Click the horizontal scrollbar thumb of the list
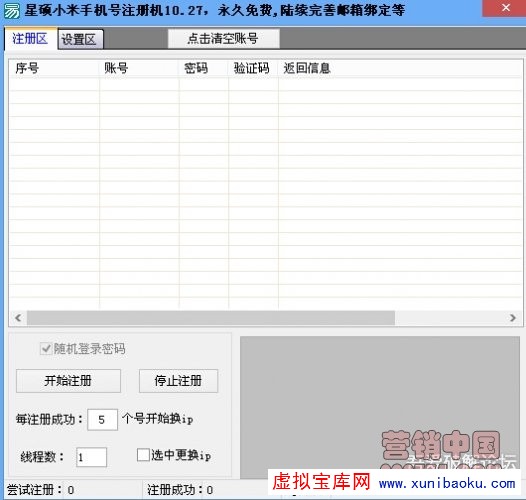Screen dimensions: 526x500 (x=211, y=317)
